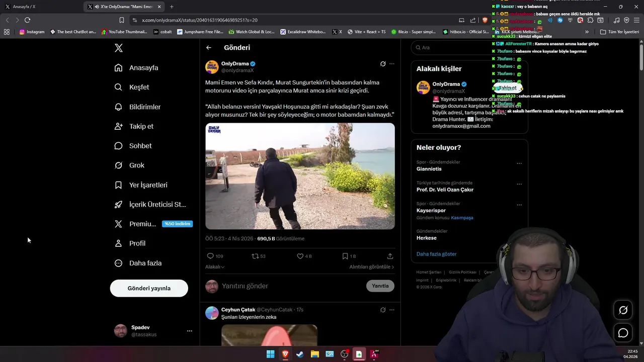Like the post with 4 B likes
The height and width of the screenshot is (362, 644).
point(300,256)
